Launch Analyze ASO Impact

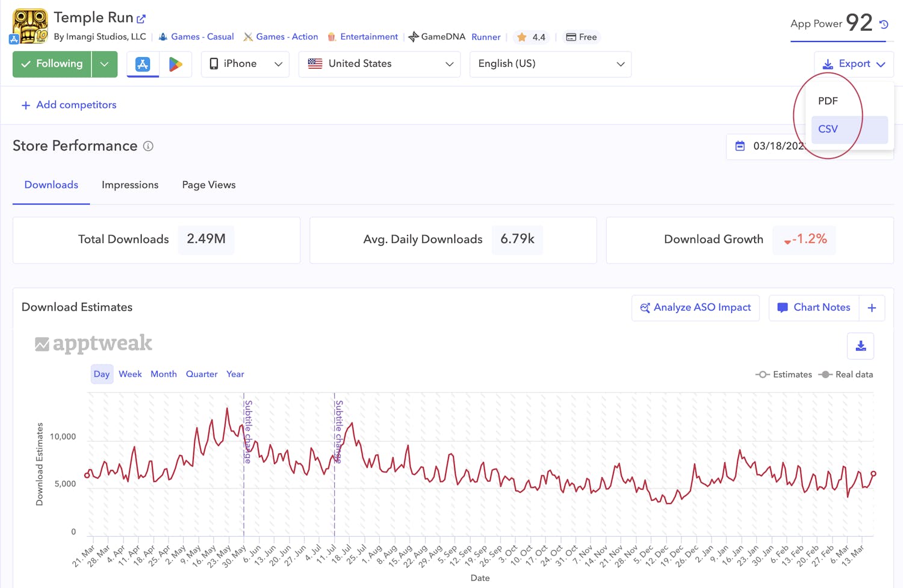[695, 308]
